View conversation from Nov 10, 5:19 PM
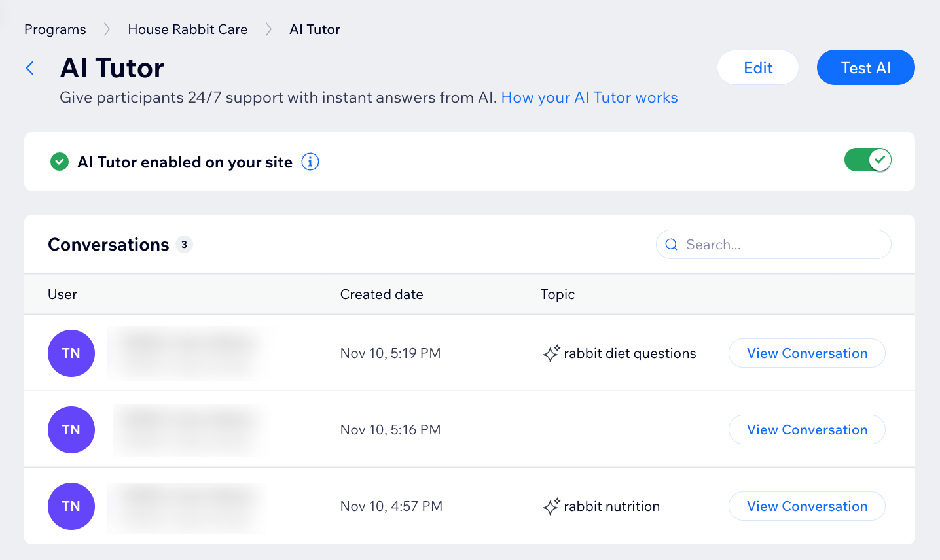 point(806,353)
